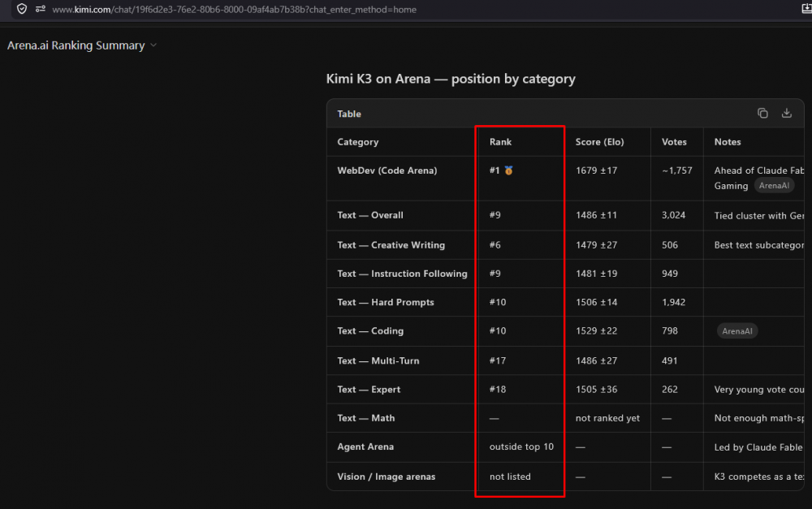Image resolution: width=812 pixels, height=509 pixels.
Task: Click the ArenaAI source tag in Coding row
Action: click(x=737, y=331)
